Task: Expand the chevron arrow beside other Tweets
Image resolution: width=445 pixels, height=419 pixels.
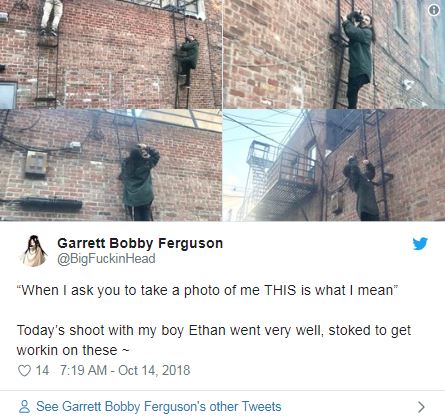Action: click(421, 407)
